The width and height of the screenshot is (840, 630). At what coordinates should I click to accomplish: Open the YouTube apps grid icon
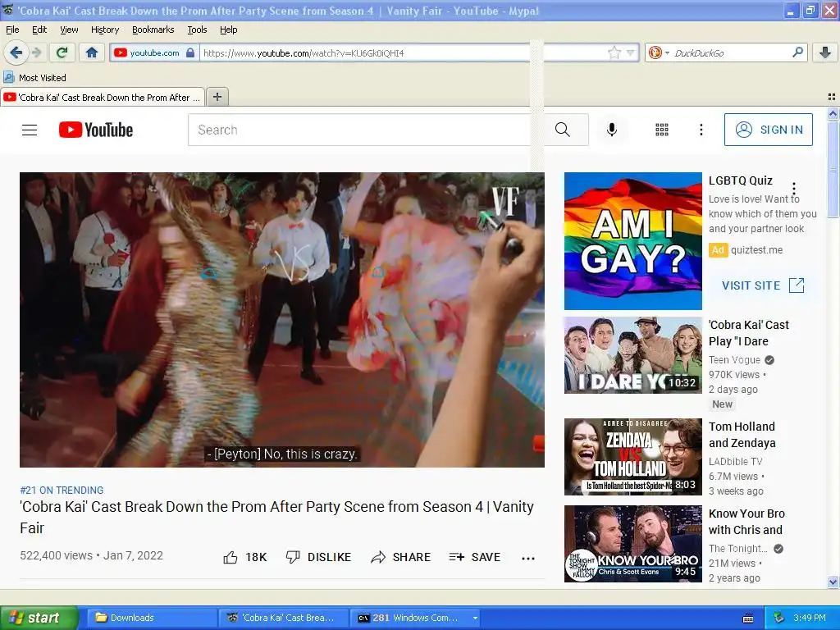[662, 130]
